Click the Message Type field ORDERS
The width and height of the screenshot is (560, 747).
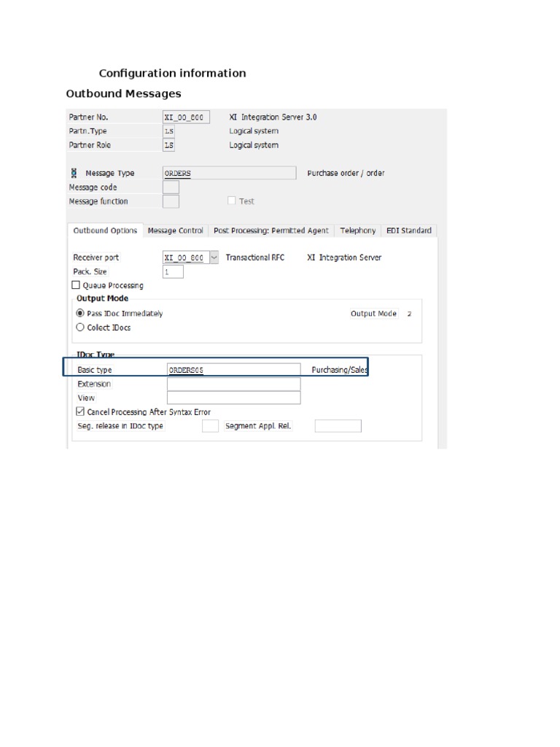[x=229, y=173]
